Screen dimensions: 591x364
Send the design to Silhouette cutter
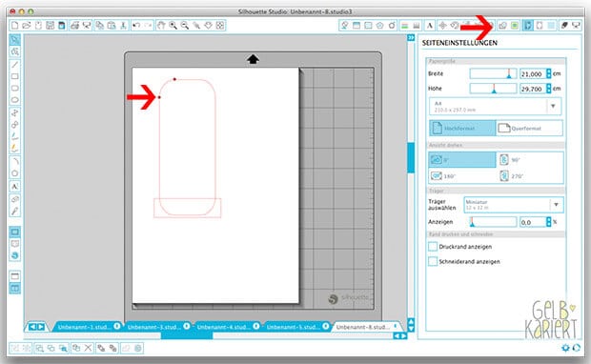pyautogui.click(x=87, y=25)
